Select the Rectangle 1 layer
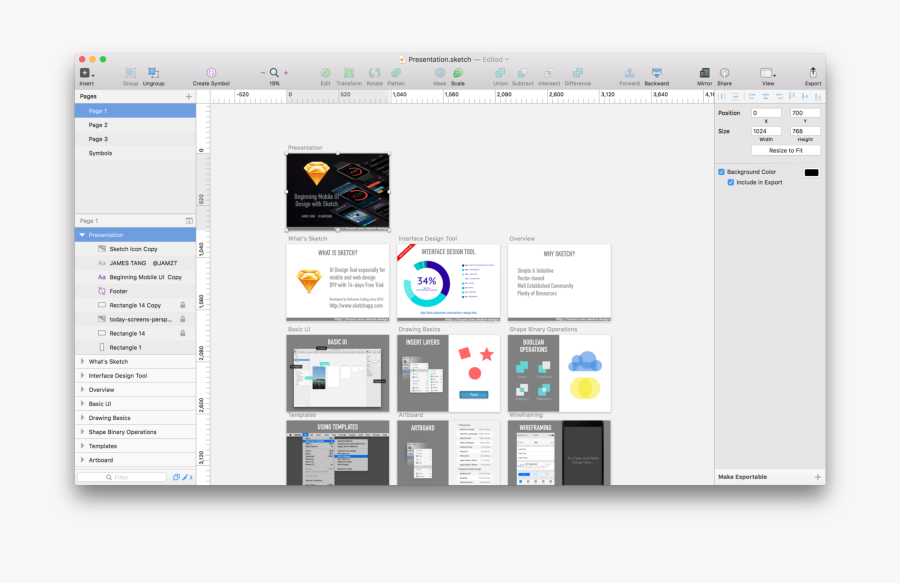900x583 pixels. pos(135,347)
